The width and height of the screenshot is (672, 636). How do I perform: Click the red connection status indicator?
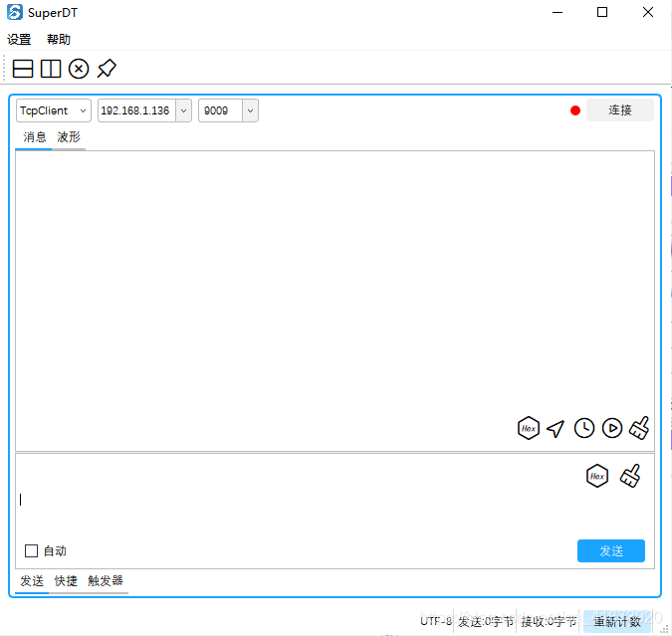point(575,110)
